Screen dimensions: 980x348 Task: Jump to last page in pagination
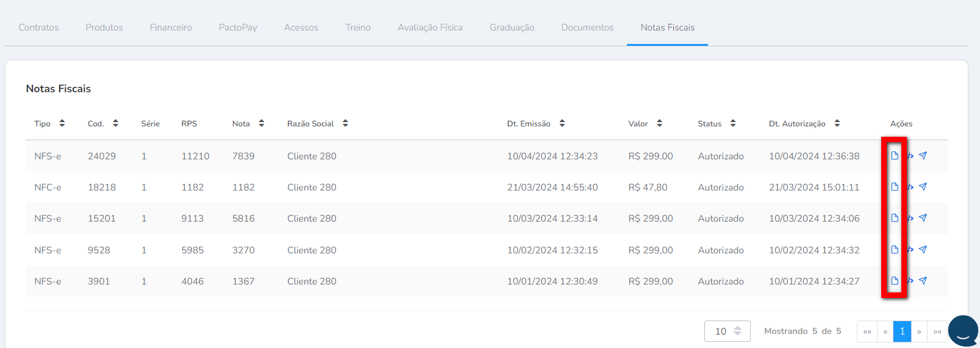[x=937, y=332]
